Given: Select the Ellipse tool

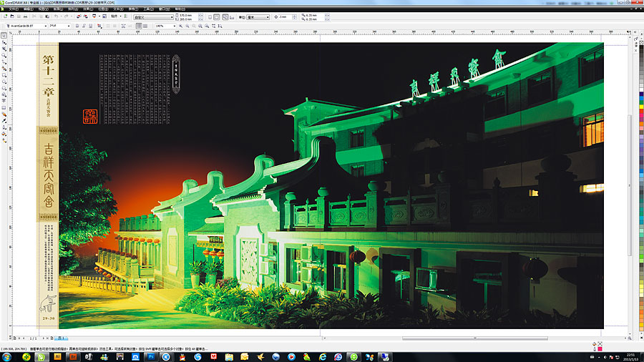Looking at the screenshot, I should 4,82.
